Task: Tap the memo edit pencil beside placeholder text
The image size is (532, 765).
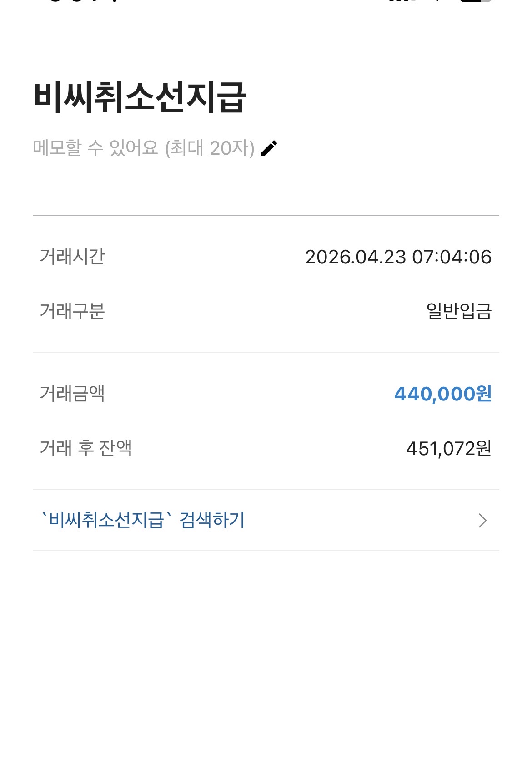Action: [x=270, y=147]
